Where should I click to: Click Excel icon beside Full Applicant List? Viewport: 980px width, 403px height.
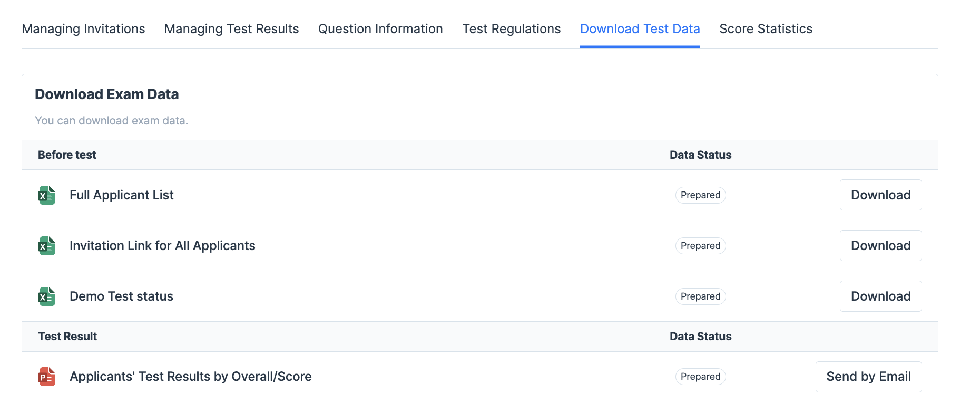coord(47,195)
